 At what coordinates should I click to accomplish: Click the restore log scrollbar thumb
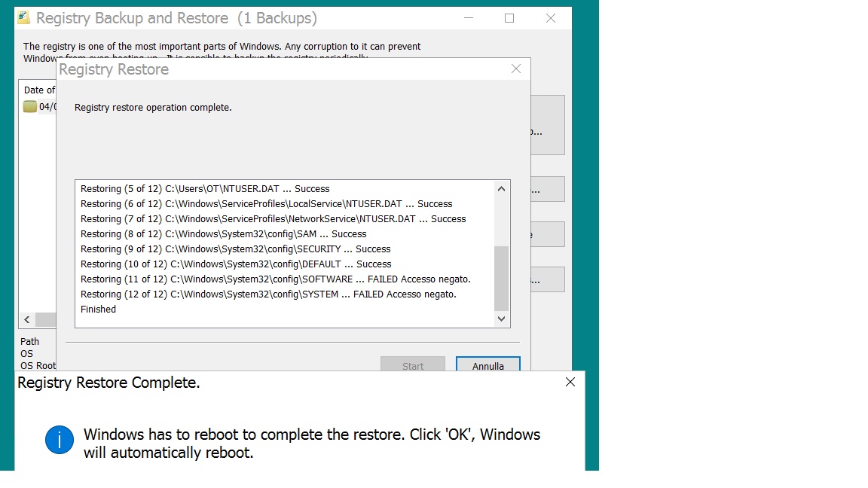point(501,278)
